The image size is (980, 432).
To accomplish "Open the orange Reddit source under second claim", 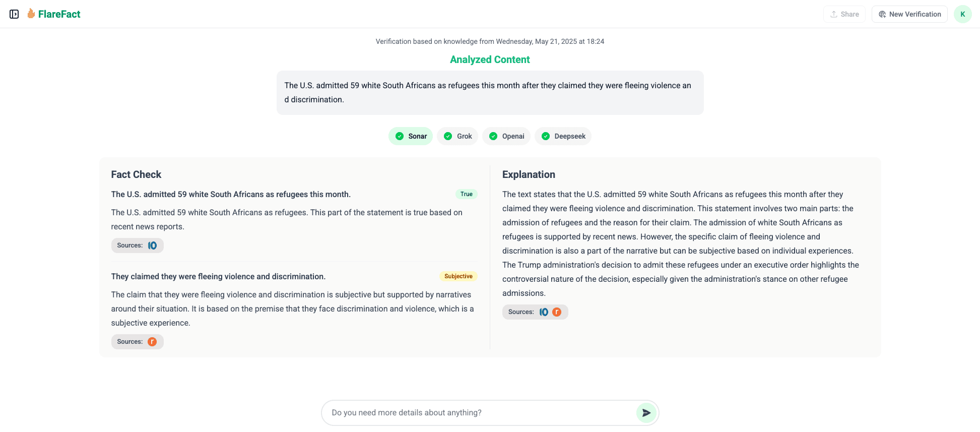I will pyautogui.click(x=152, y=341).
